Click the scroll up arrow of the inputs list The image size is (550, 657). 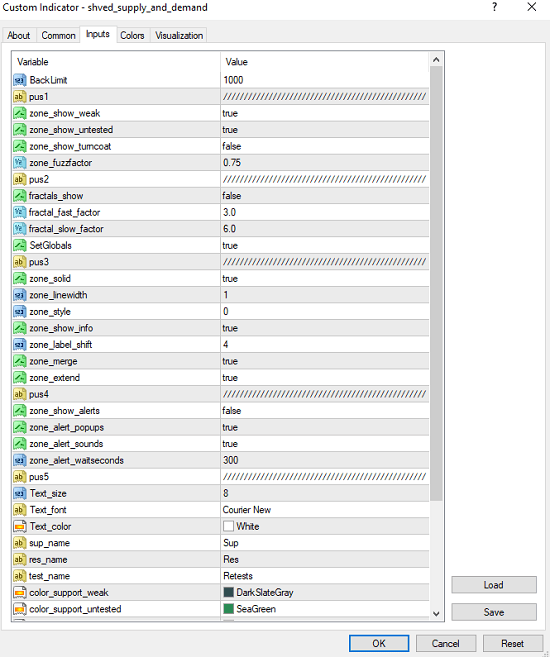coord(436,60)
